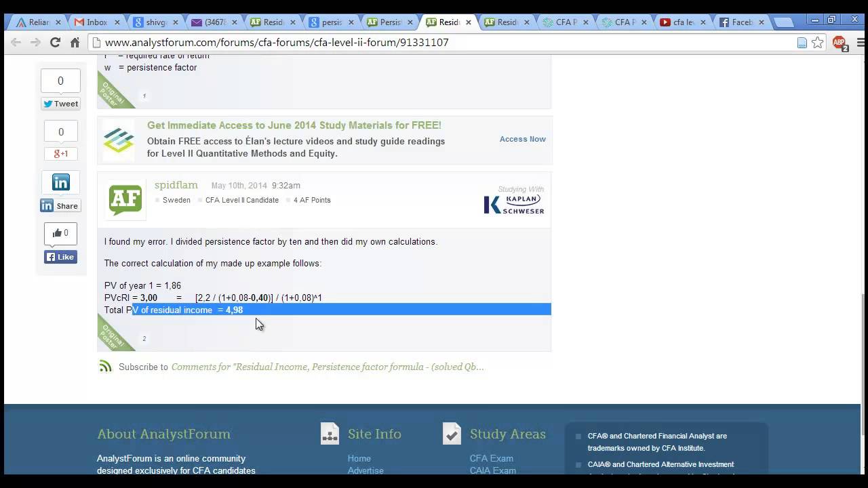Open the Home footer link
This screenshot has height=488, width=868.
coord(359,458)
